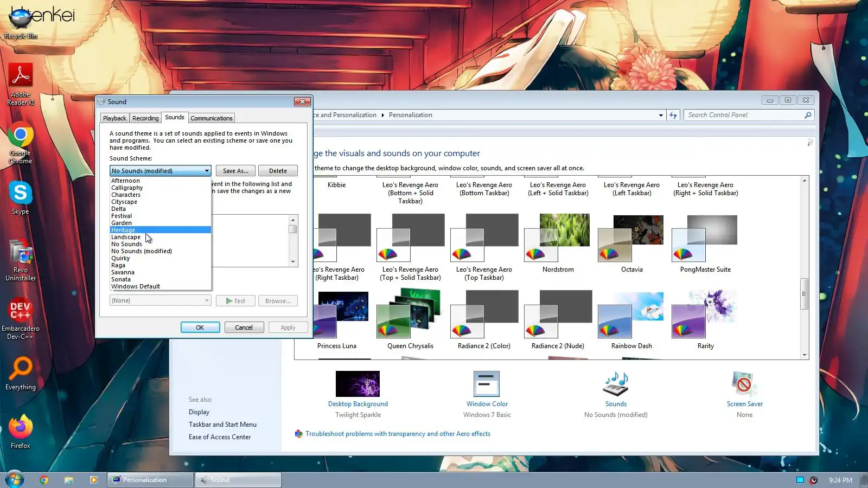868x488 pixels.
Task: Apply the Rainbow Dash theme
Action: 631,320
